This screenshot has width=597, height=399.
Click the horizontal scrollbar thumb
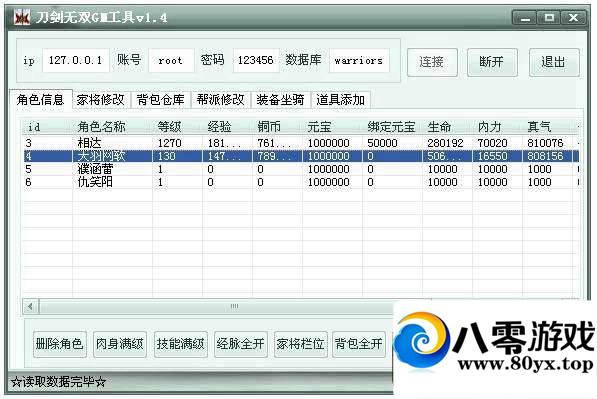(x=234, y=306)
